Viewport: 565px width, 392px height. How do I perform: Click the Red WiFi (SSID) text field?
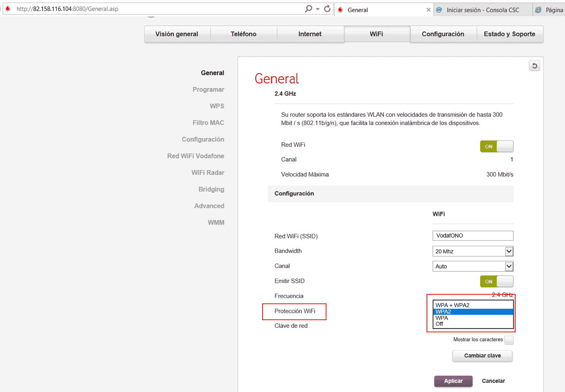[473, 236]
